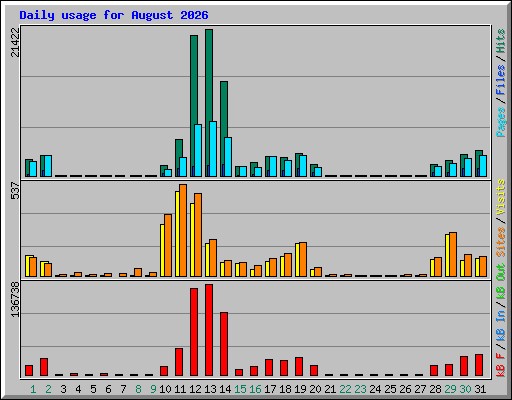This screenshot has height=400, width=512.
Task: Click the cyan Pages legend label
Action: tap(501, 122)
